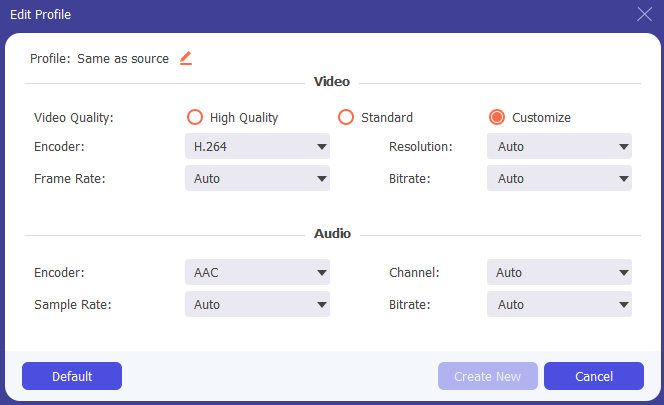Click the Create New button
This screenshot has height=405, width=664.
coord(487,376)
